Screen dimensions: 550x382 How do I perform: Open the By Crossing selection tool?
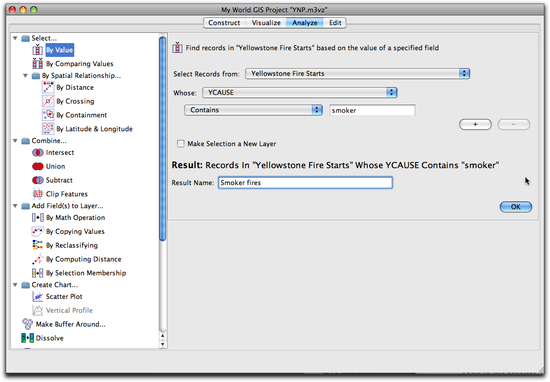point(75,101)
